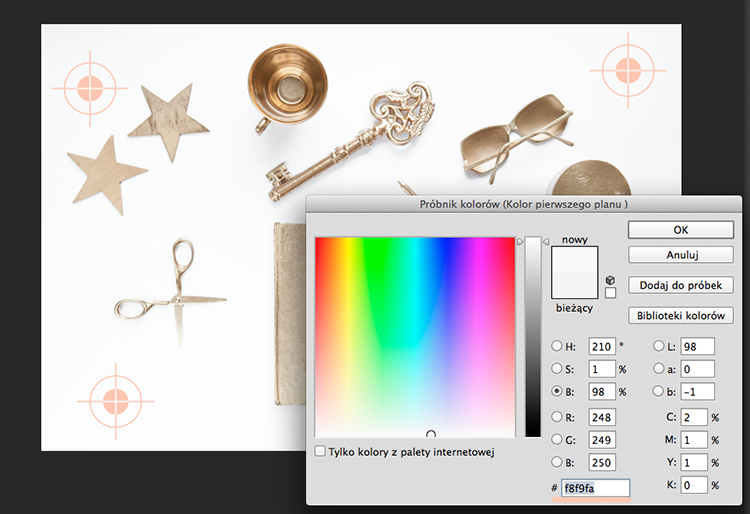The height and width of the screenshot is (514, 750).
Task: Click the K black percentage field
Action: pyautogui.click(x=694, y=485)
